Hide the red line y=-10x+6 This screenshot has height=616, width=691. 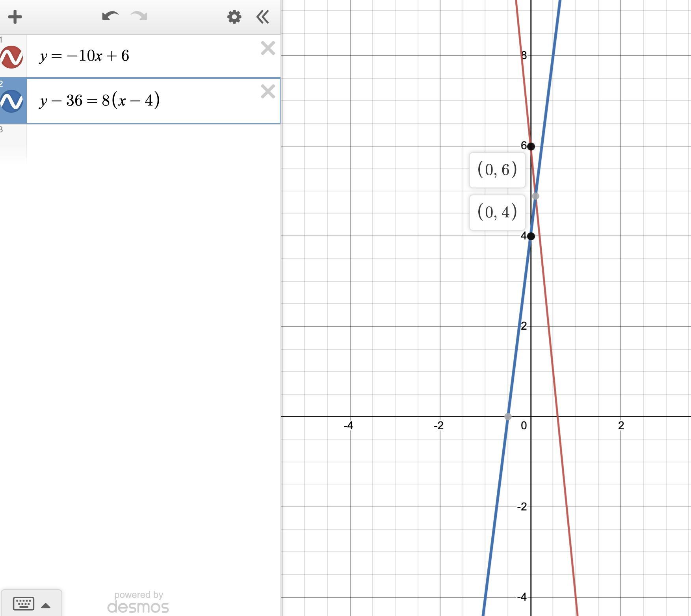click(12, 57)
